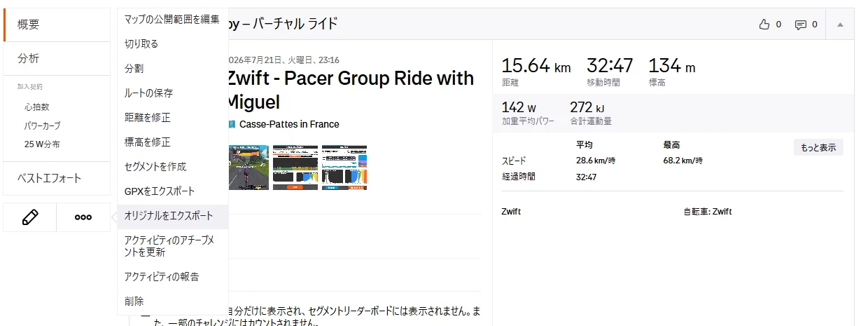
Task: Choose マップの公開範囲を編集 from the menu
Action: tap(172, 19)
